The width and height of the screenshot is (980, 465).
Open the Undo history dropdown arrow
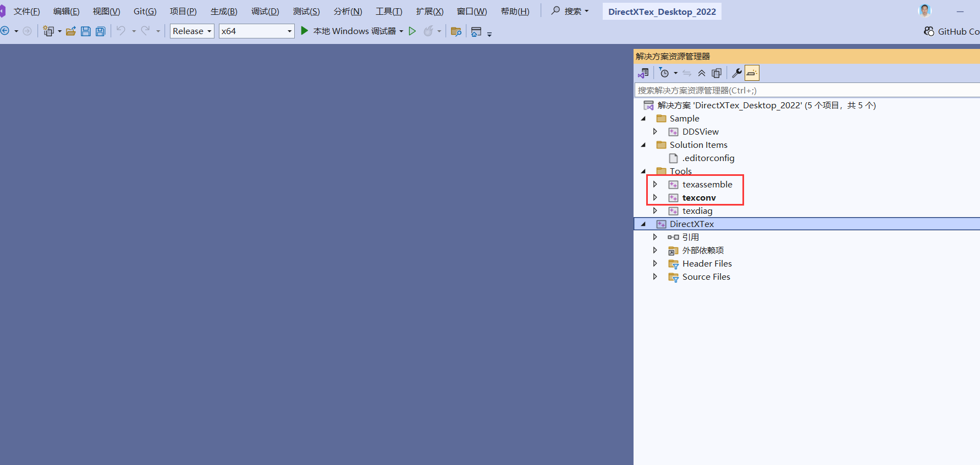134,31
